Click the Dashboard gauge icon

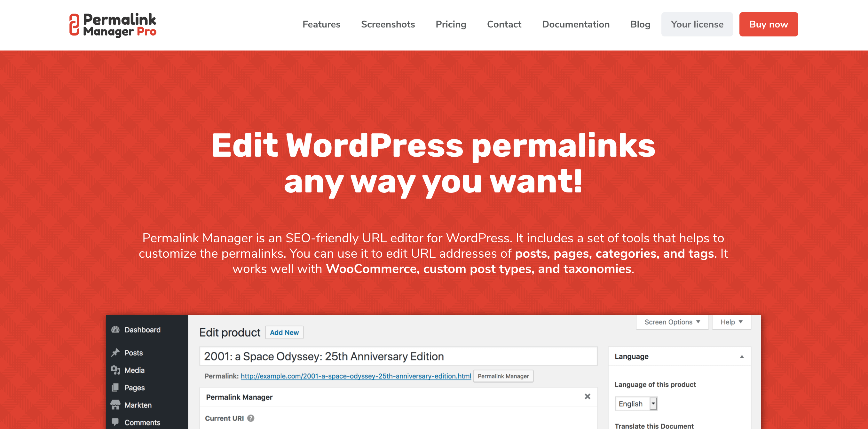pyautogui.click(x=115, y=330)
